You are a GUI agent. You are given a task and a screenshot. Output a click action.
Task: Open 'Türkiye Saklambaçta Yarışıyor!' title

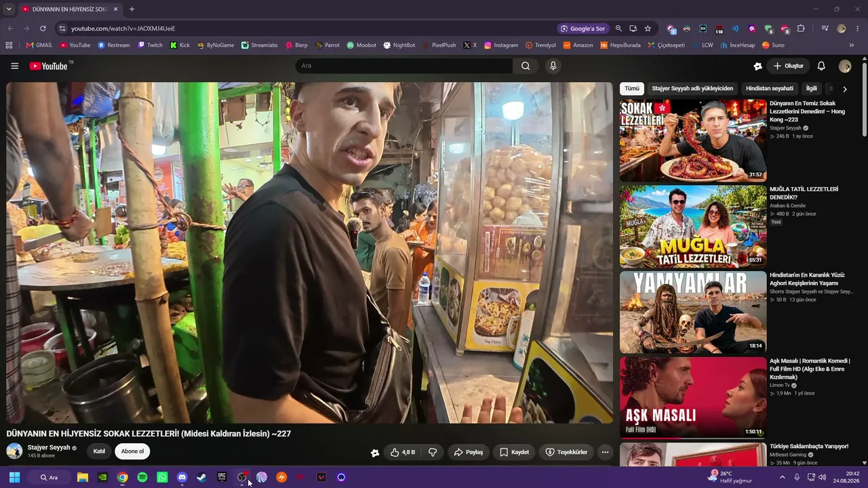pyautogui.click(x=809, y=446)
